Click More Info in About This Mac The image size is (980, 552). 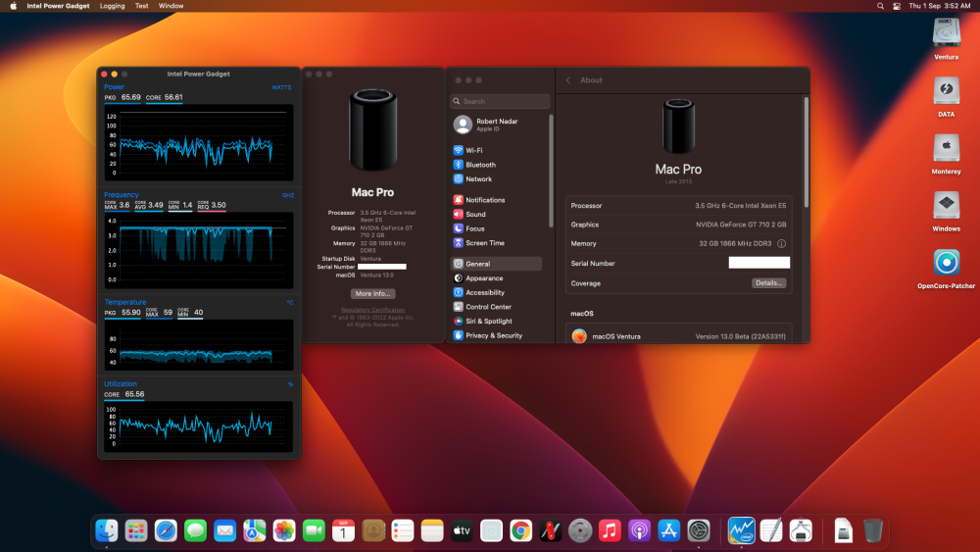click(372, 293)
